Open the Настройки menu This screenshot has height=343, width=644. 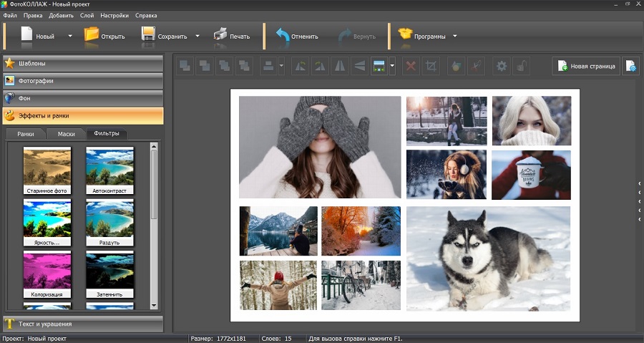114,15
